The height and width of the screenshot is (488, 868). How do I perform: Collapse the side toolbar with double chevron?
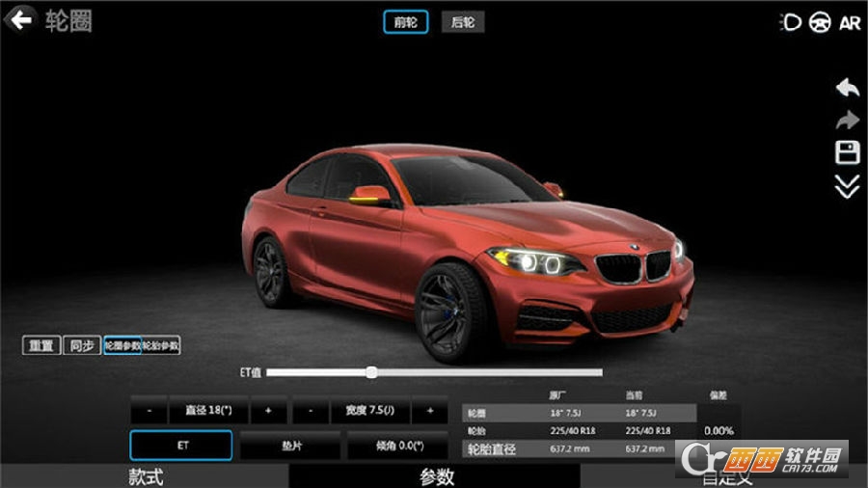(847, 187)
